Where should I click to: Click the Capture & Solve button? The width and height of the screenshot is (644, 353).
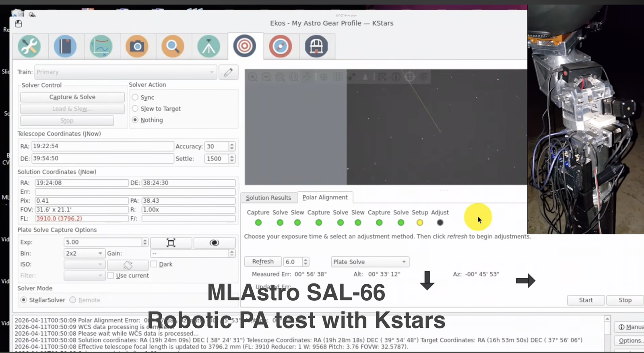72,97
